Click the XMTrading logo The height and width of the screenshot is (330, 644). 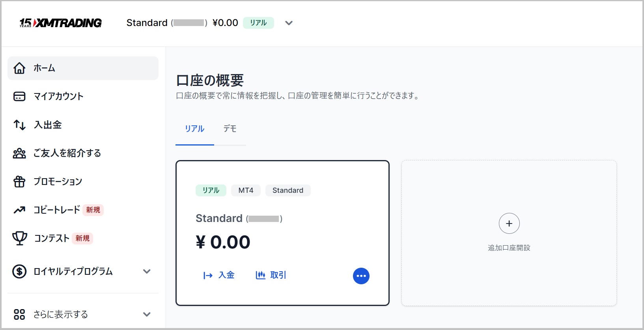tap(61, 23)
